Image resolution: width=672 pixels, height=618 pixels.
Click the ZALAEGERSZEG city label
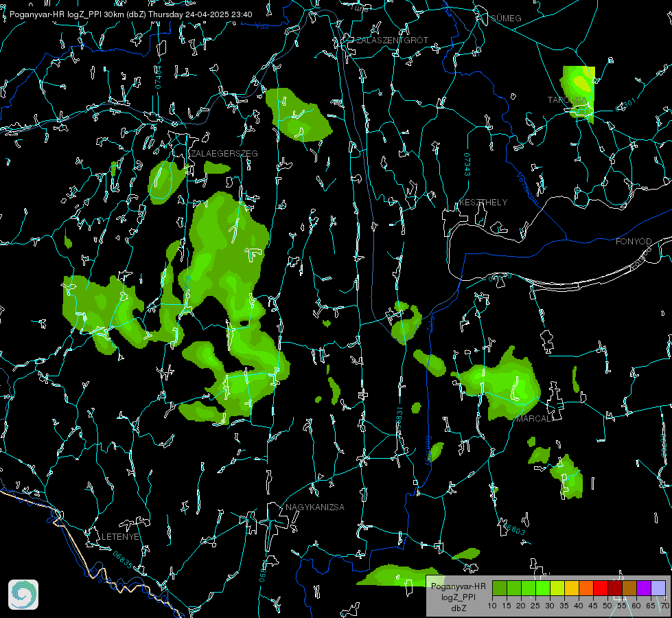tap(224, 154)
